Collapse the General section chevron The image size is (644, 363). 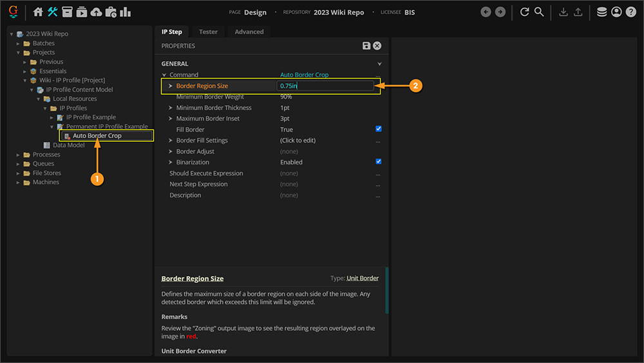379,64
